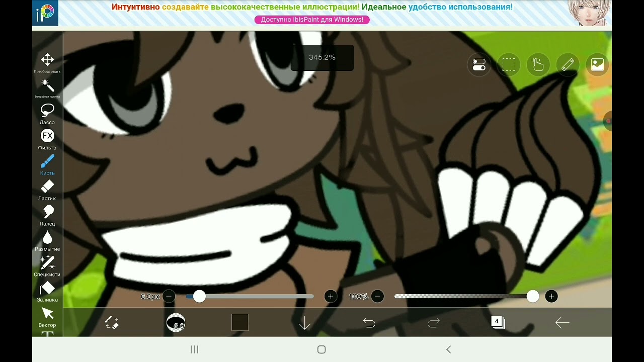Increase brush opacity with plus button
This screenshot has height=362, width=644.
pos(551,297)
